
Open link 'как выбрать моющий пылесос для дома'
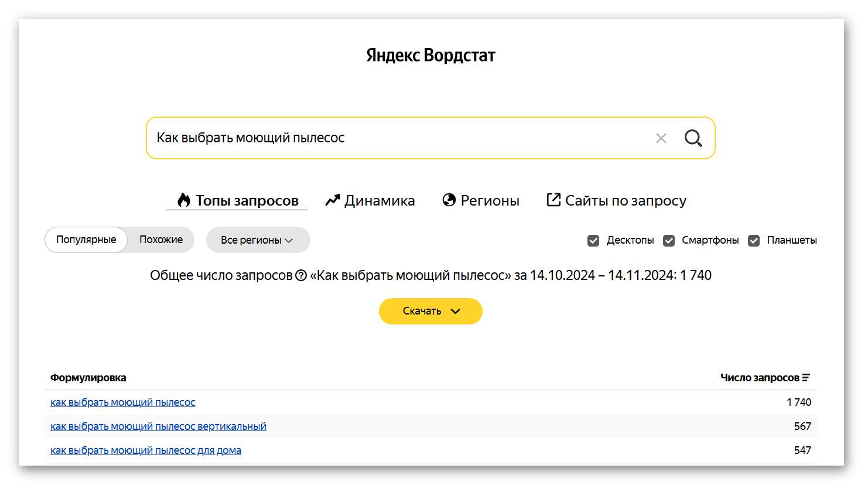tap(146, 450)
